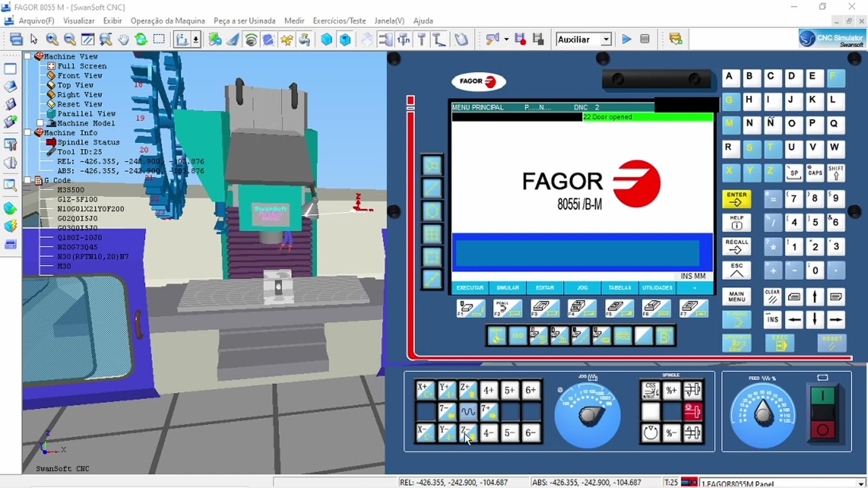Click the gray stop square in toolbar
This screenshot has height=488, width=868.
click(645, 39)
